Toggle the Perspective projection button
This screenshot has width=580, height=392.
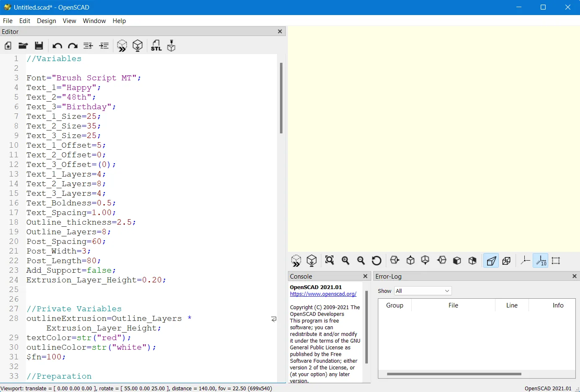pyautogui.click(x=491, y=261)
